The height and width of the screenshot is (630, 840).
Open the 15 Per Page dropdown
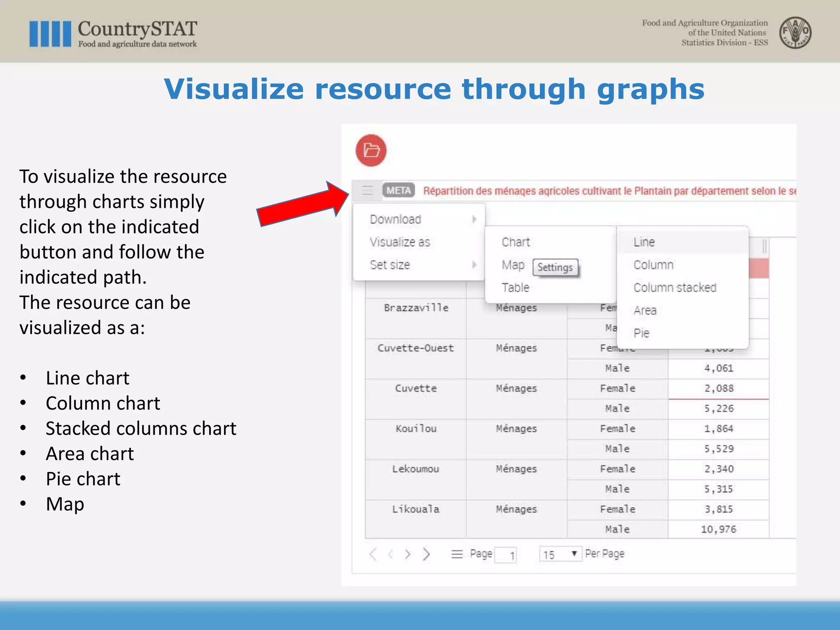coord(560,555)
